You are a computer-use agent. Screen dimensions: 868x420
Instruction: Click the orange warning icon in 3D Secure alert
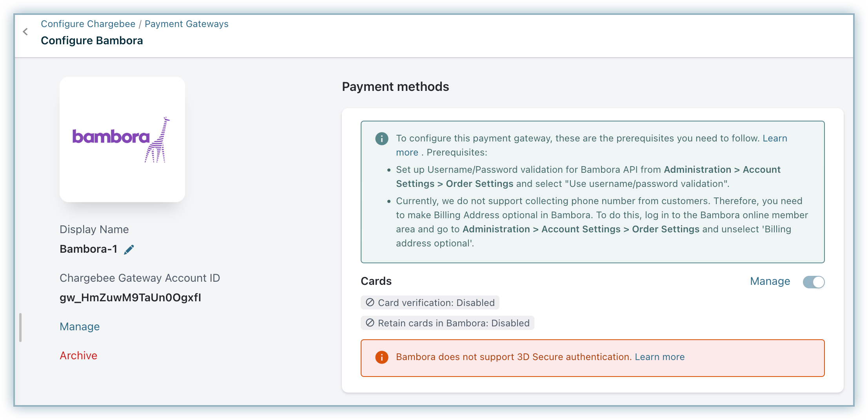click(381, 357)
